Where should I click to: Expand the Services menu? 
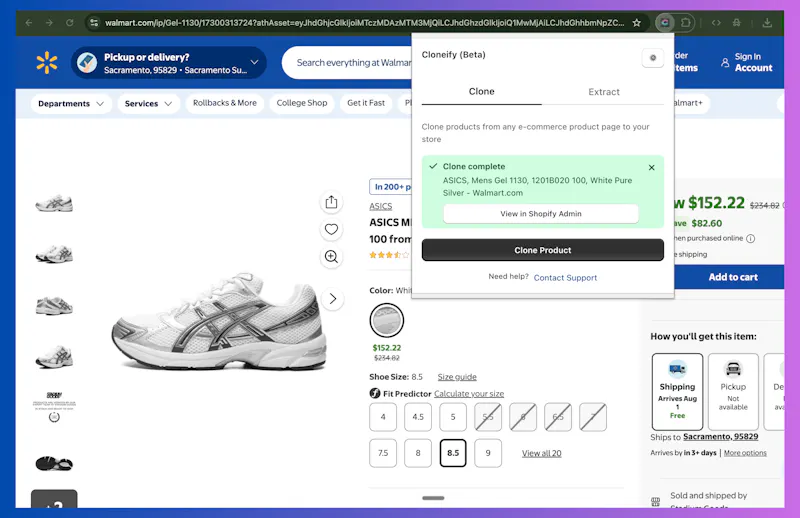tap(148, 104)
